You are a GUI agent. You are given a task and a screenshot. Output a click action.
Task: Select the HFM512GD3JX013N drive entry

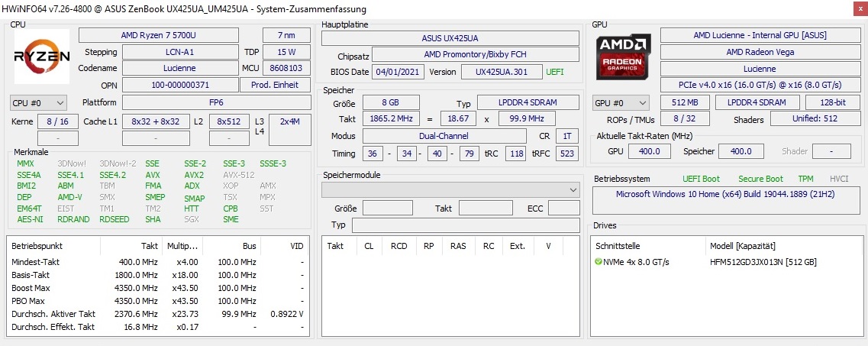point(763,262)
